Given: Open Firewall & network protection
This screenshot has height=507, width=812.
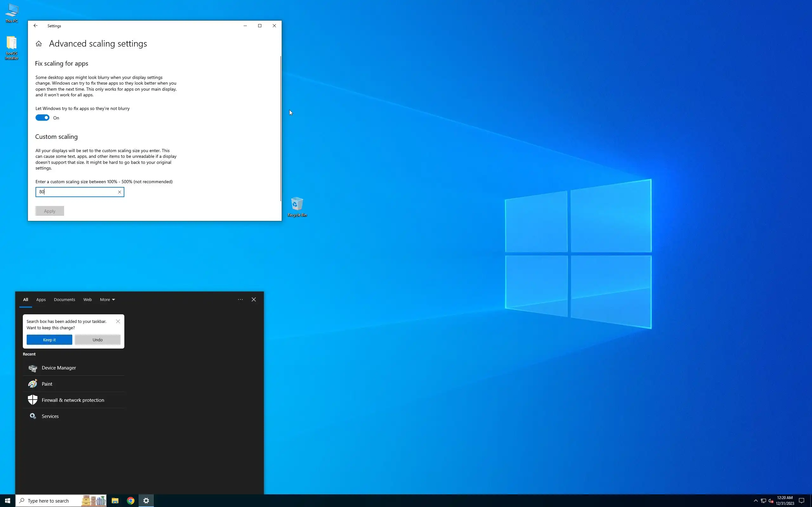Looking at the screenshot, I should [72, 400].
